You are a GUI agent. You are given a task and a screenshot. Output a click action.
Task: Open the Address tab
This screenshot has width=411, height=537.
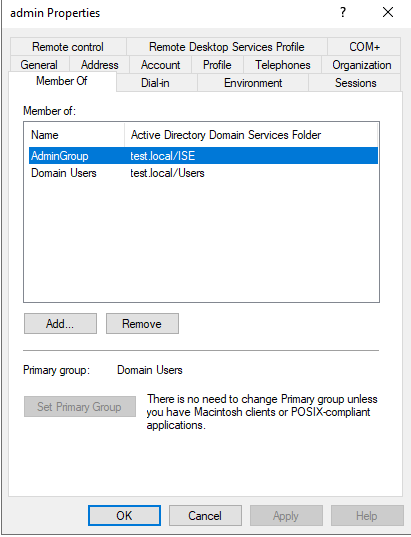pos(100,65)
